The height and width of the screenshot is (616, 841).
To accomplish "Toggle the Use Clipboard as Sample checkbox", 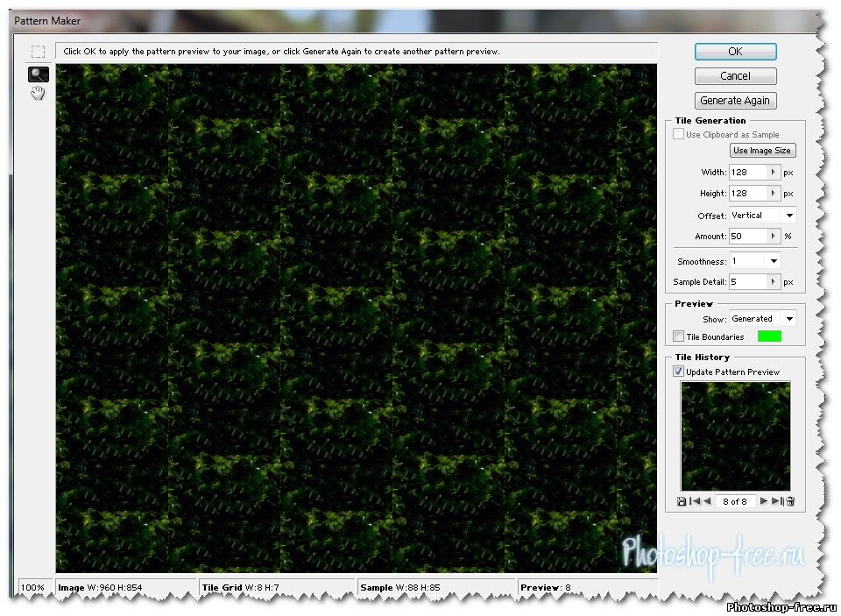I will [679, 135].
